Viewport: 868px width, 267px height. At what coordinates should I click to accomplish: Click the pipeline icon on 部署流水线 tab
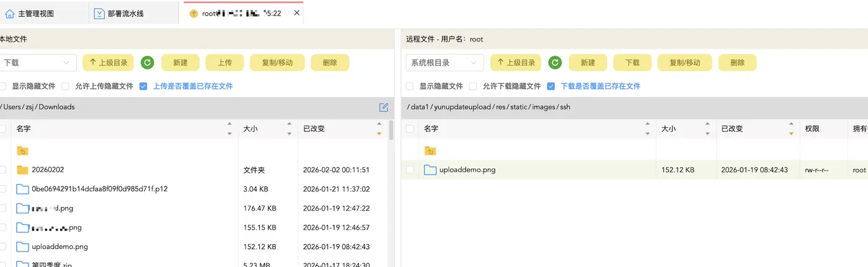99,13
